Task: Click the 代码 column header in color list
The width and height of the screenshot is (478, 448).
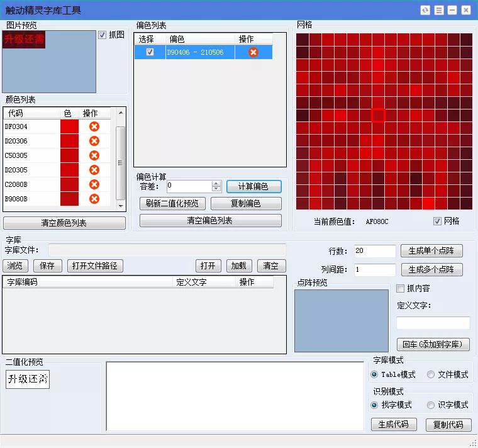Action: click(31, 113)
